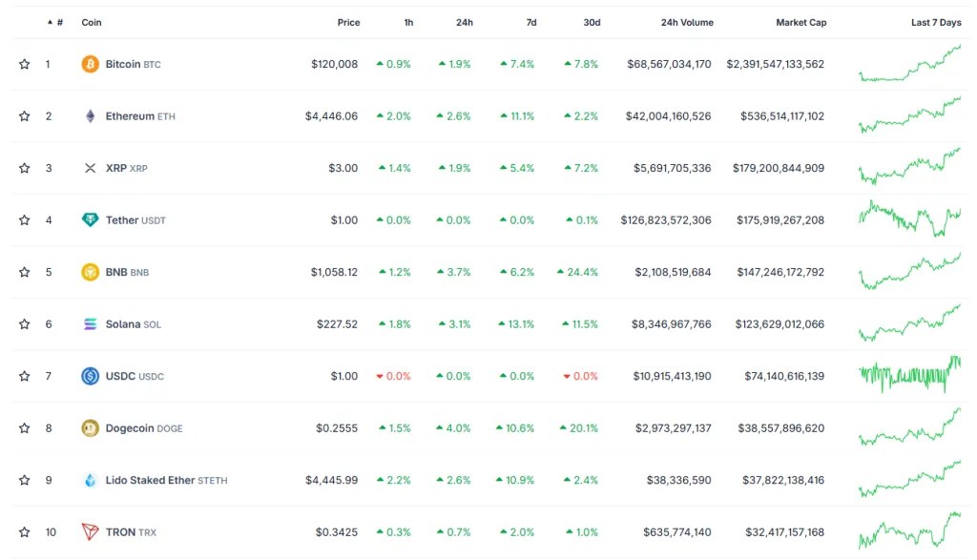Click the BNB yellow logo icon
Image resolution: width=977 pixels, height=560 pixels.
click(90, 272)
